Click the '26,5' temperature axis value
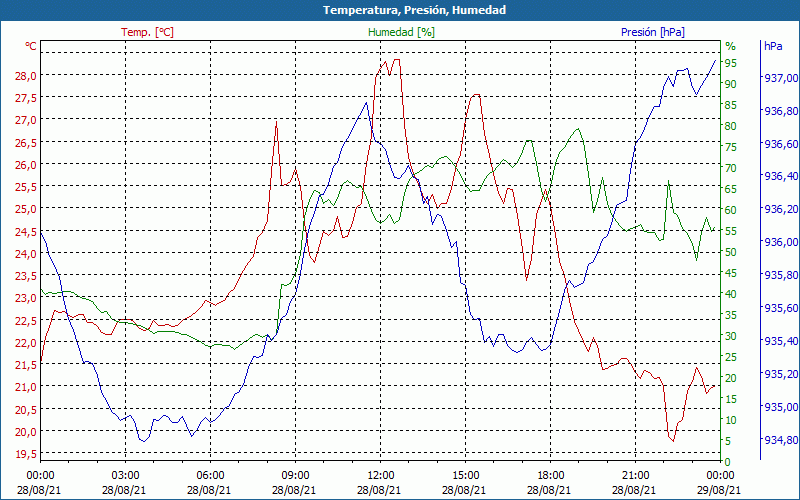The height and width of the screenshot is (500, 800). pyautogui.click(x=26, y=143)
